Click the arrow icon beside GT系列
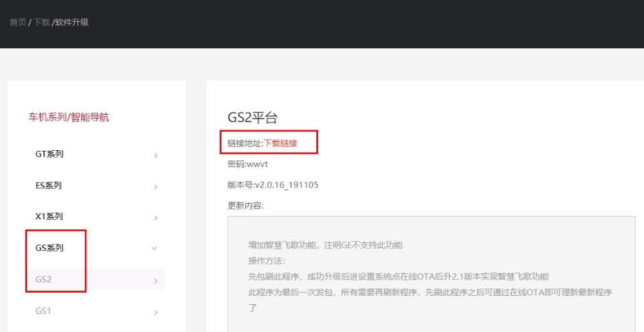 click(156, 155)
